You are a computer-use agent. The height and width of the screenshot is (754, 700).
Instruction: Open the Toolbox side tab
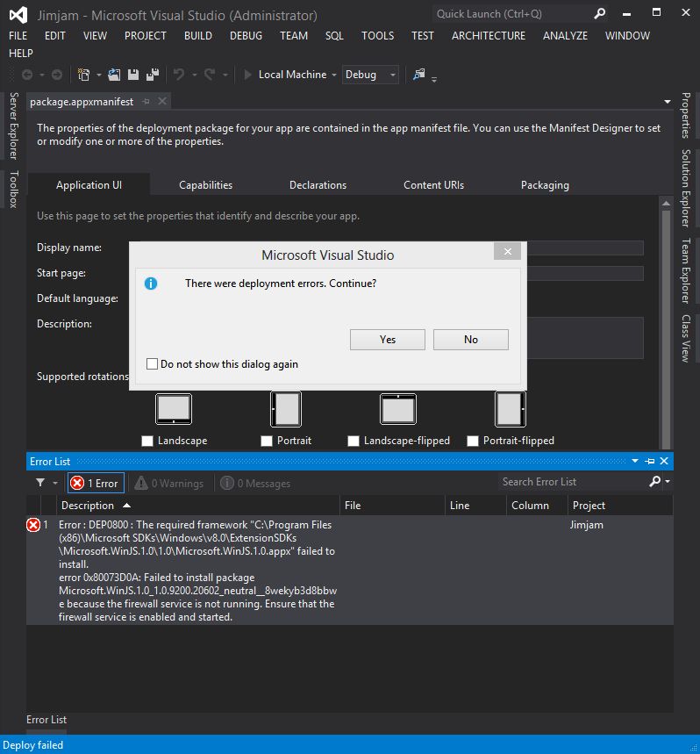click(13, 189)
